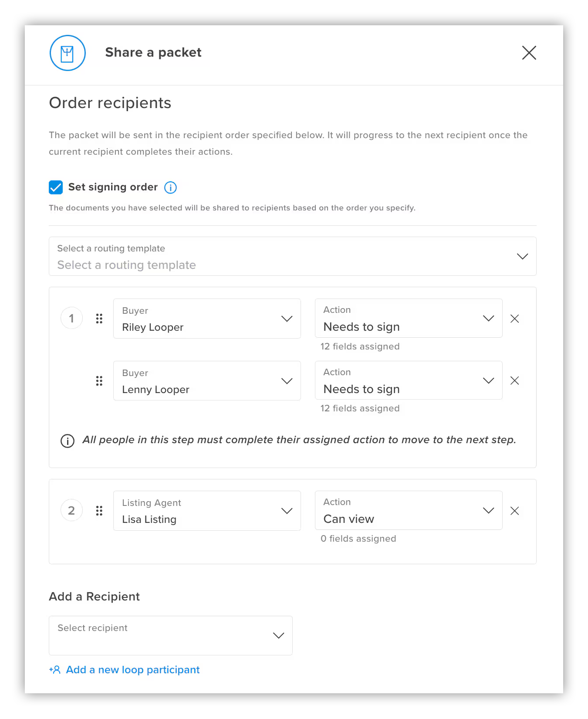Uncheck the Set signing order checkbox
The height and width of the screenshot is (719, 588).
(x=56, y=187)
